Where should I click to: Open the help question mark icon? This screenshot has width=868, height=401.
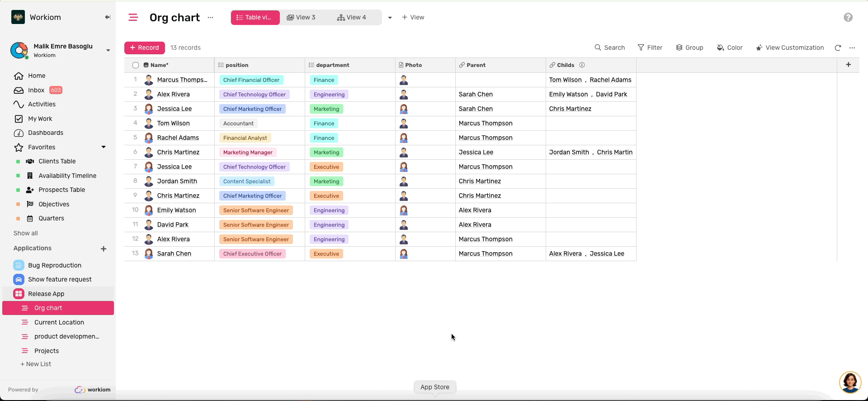point(848,17)
